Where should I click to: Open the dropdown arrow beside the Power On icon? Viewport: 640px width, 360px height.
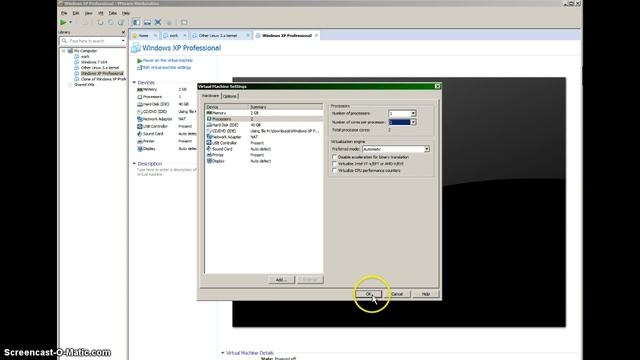[x=71, y=22]
